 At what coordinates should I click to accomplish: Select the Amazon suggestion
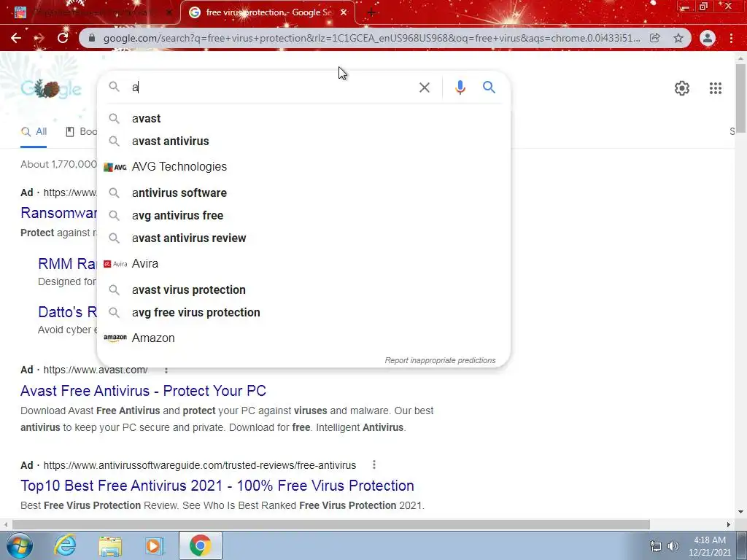pos(303,338)
